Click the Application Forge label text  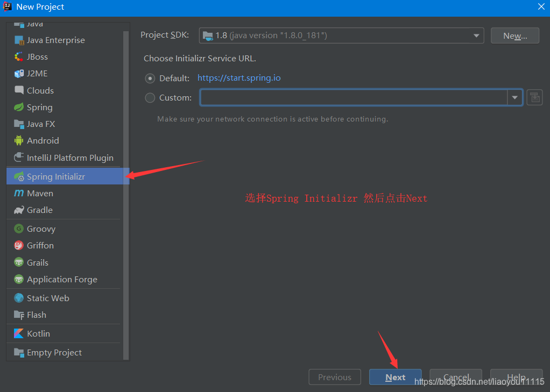tap(62, 280)
